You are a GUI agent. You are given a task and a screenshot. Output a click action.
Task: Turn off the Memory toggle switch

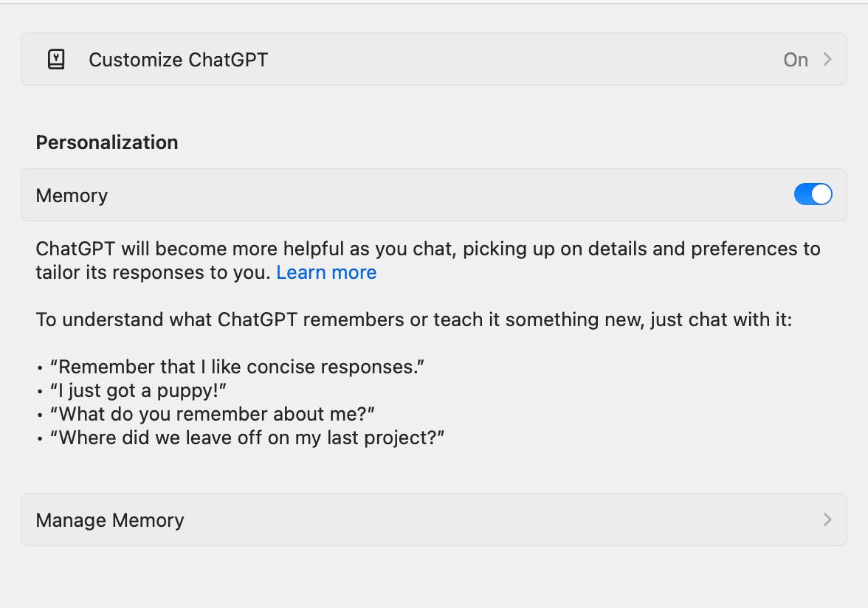[x=813, y=195]
